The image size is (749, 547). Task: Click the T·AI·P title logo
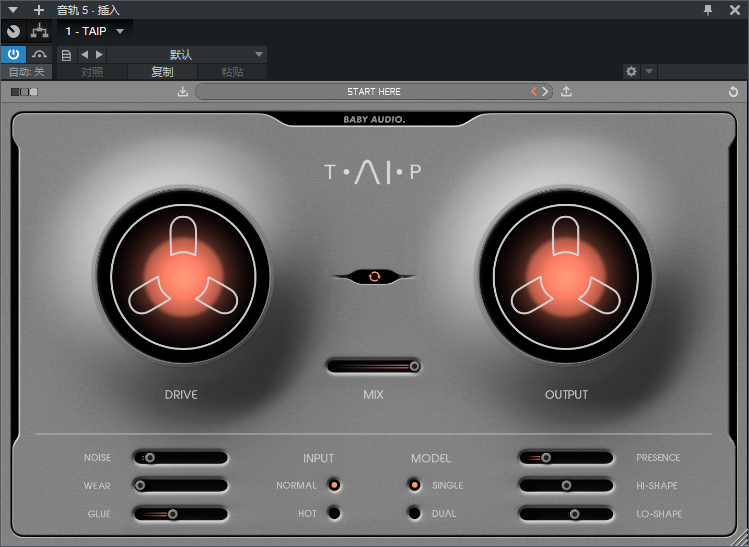point(373,172)
